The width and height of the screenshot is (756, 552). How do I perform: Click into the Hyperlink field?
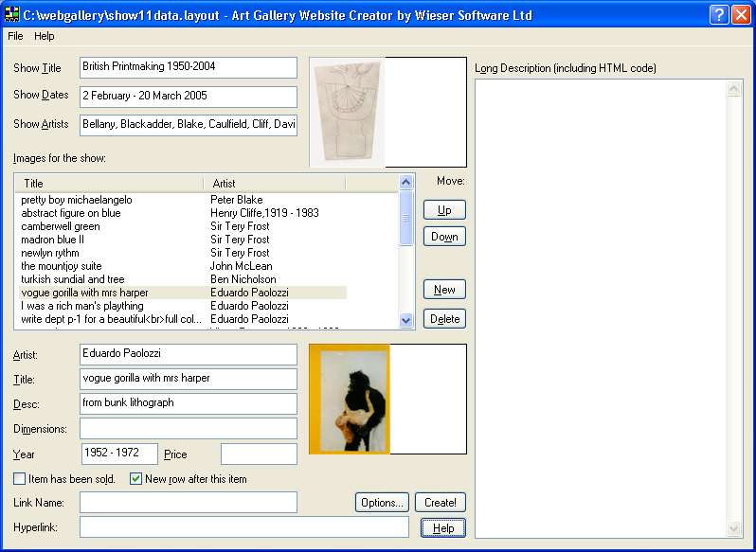click(244, 527)
